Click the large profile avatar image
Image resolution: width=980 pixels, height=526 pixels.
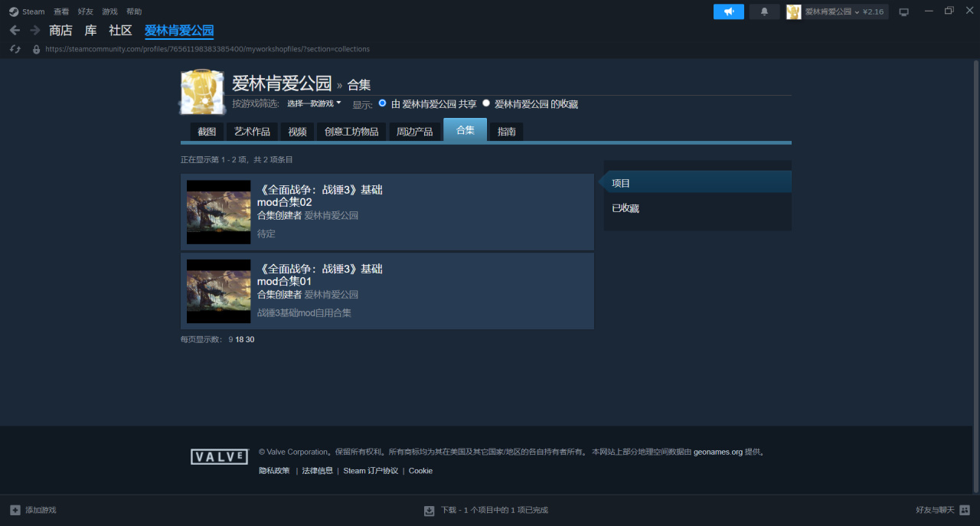(202, 93)
